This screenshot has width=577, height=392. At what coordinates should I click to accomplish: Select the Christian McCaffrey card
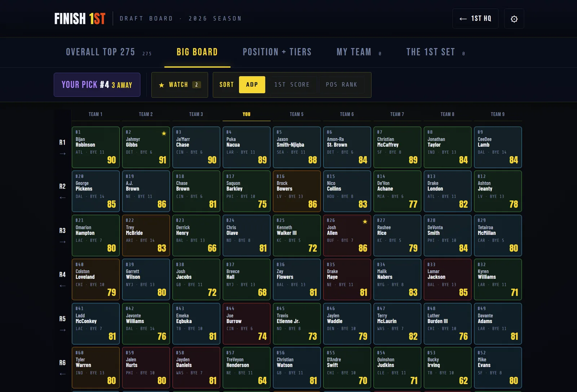[397, 147]
